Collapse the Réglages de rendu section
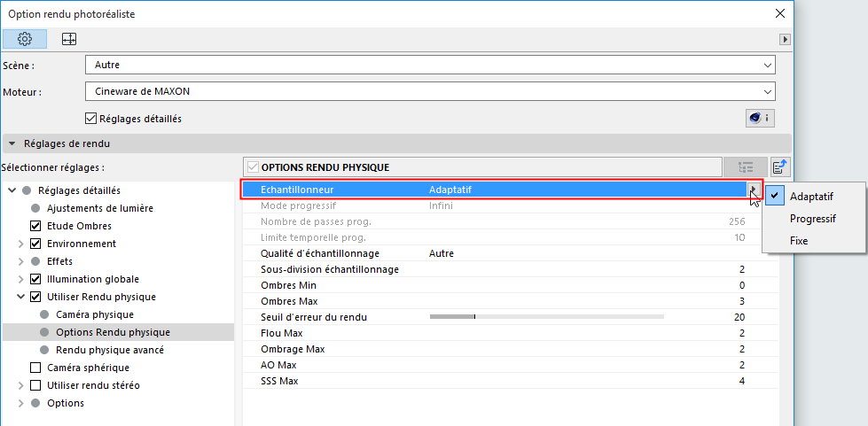The width and height of the screenshot is (868, 426). (x=12, y=143)
